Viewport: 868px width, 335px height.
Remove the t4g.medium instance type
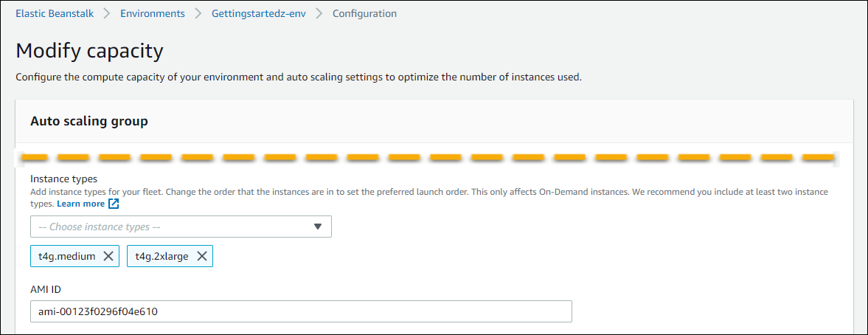pyautogui.click(x=108, y=256)
